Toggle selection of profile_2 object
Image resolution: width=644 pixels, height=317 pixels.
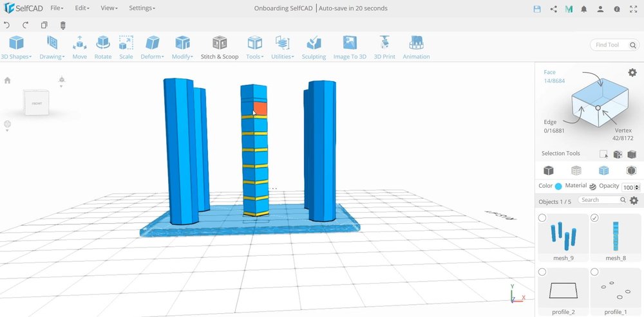click(542, 272)
